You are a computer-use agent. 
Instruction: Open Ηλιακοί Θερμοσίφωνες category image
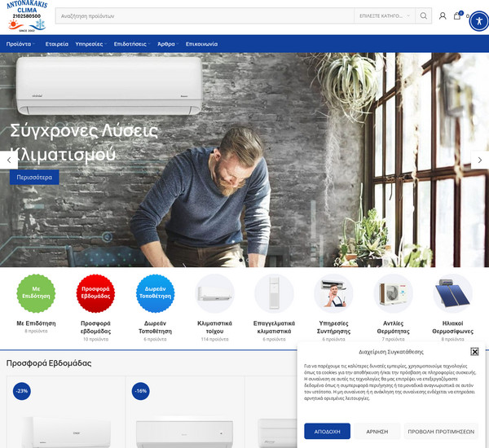pos(452,293)
